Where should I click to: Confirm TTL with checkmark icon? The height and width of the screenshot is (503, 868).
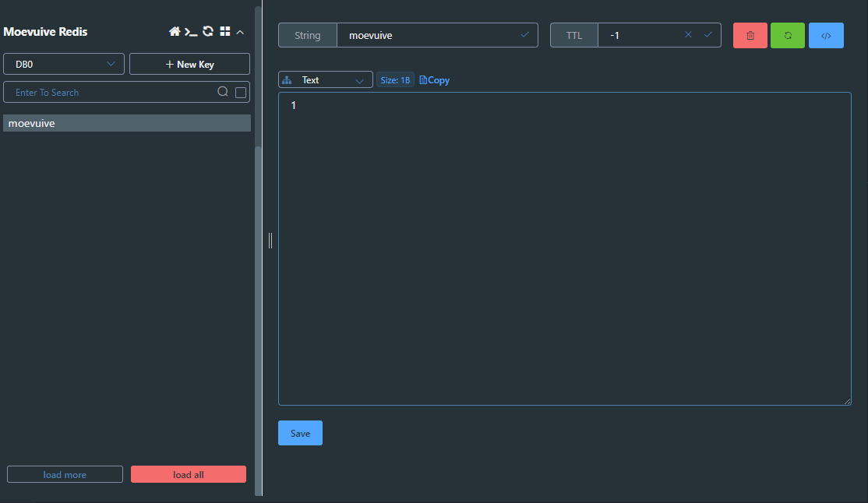[x=708, y=34]
